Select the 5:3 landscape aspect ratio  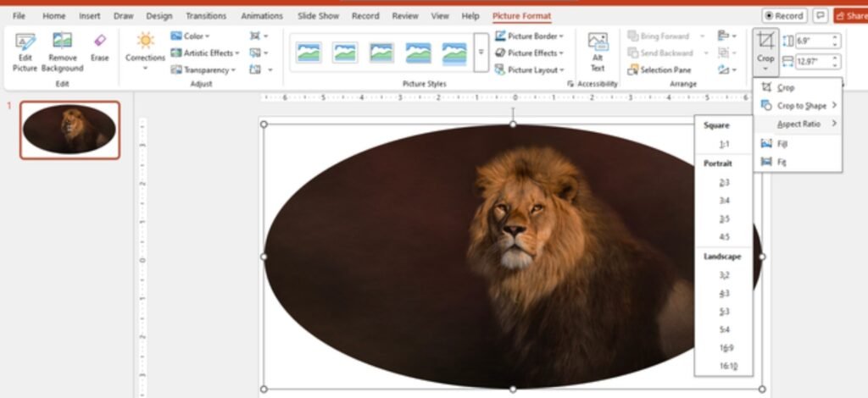724,312
